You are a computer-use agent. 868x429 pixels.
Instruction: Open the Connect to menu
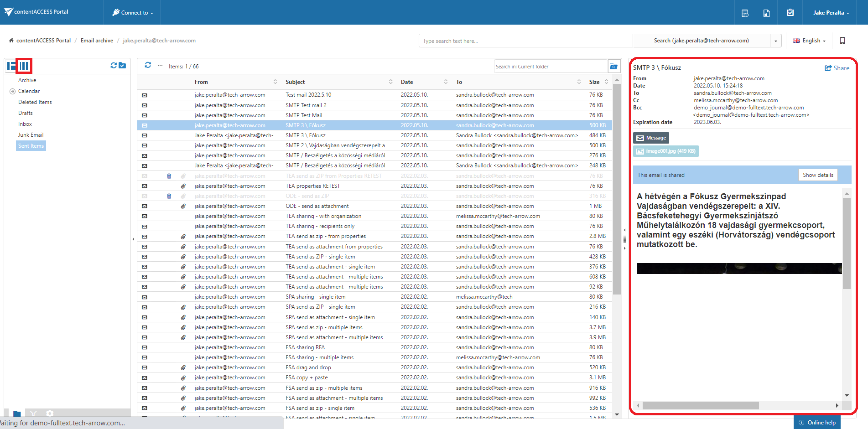point(133,13)
